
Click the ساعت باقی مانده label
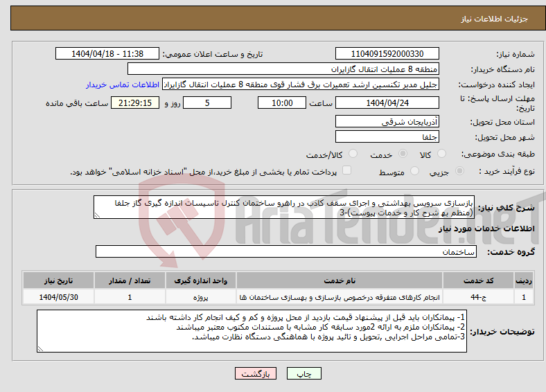click(x=77, y=103)
